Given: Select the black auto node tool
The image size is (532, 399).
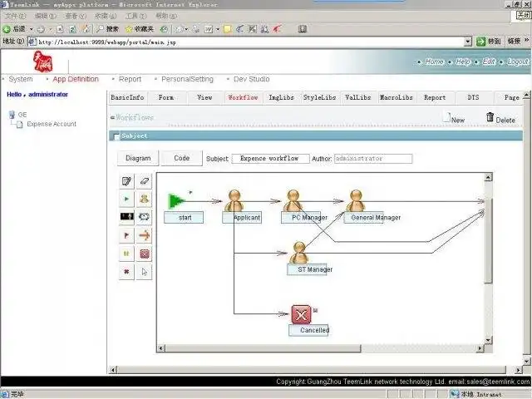Looking at the screenshot, I should tap(126, 216).
